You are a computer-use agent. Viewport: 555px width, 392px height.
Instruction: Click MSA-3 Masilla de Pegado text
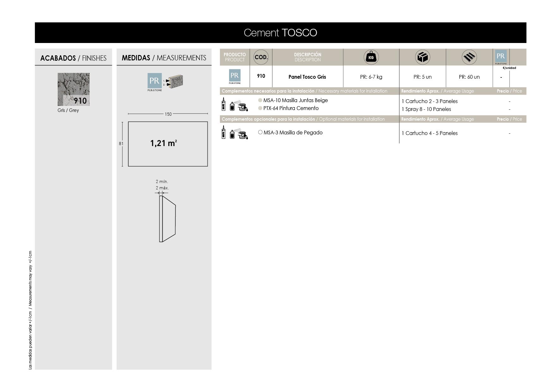click(293, 132)
